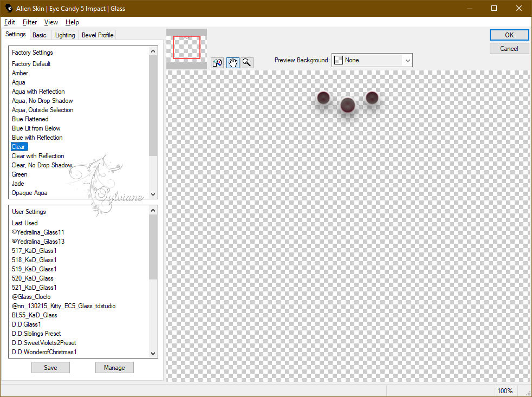Open the Edit menu
Screen dimensions: 532x397
coord(10,22)
